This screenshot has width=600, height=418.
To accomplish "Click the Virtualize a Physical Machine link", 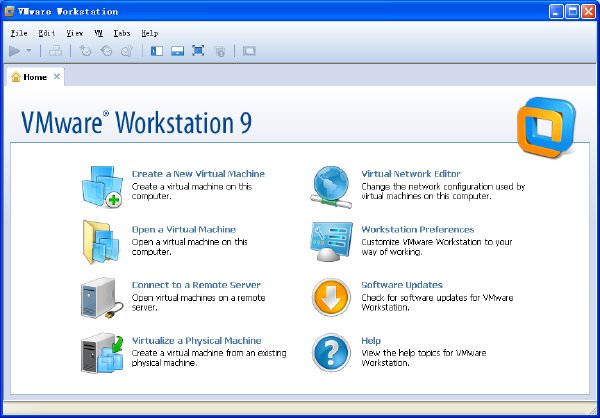I will 197,341.
